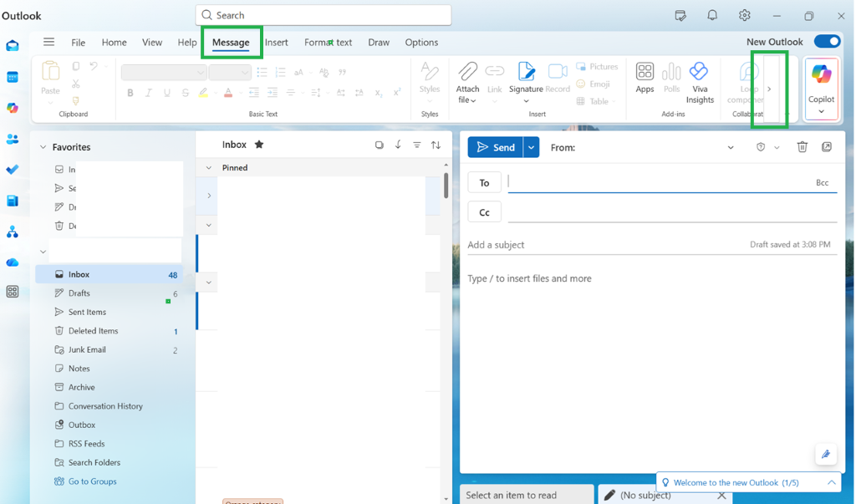Open the Format text tab
This screenshot has width=856, height=504.
tap(328, 42)
